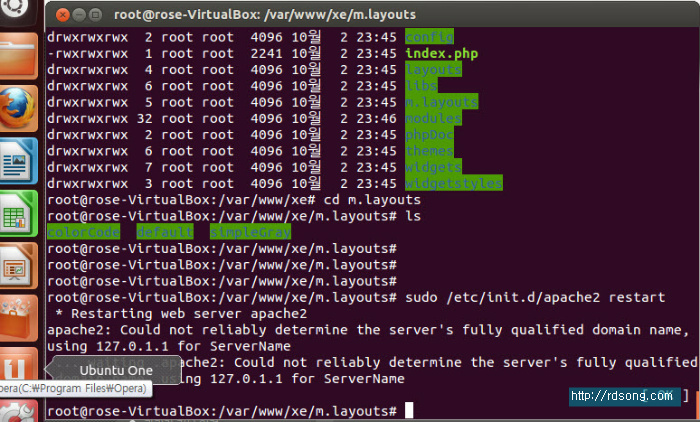The width and height of the screenshot is (700, 422).
Task: Select the 'widgets' directory name
Action: (x=433, y=167)
